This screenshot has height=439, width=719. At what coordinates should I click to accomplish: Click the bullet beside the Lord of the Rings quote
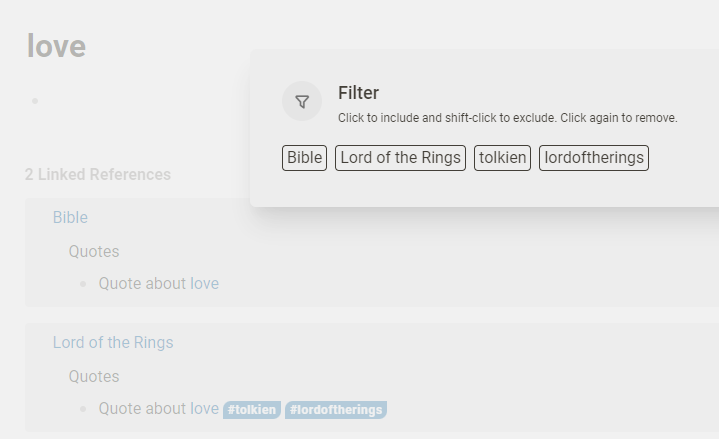(83, 409)
